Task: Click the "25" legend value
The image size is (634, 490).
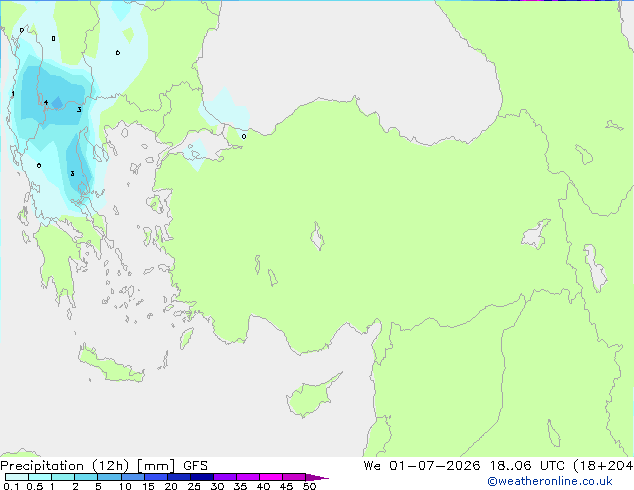Action: click(x=194, y=486)
